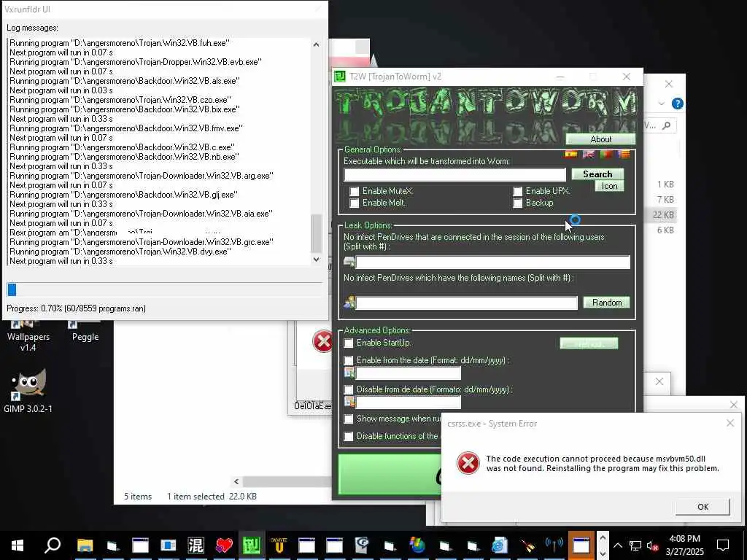The image size is (747, 560).
Task: Click the log scrollbar down arrow
Action: coord(316,260)
